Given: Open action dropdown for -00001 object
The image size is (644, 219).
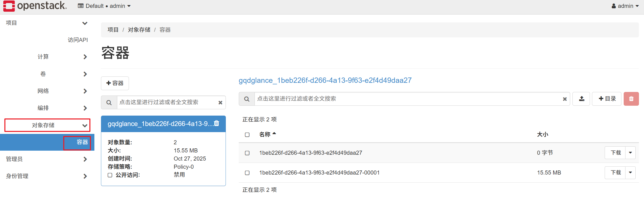Looking at the screenshot, I should point(631,173).
